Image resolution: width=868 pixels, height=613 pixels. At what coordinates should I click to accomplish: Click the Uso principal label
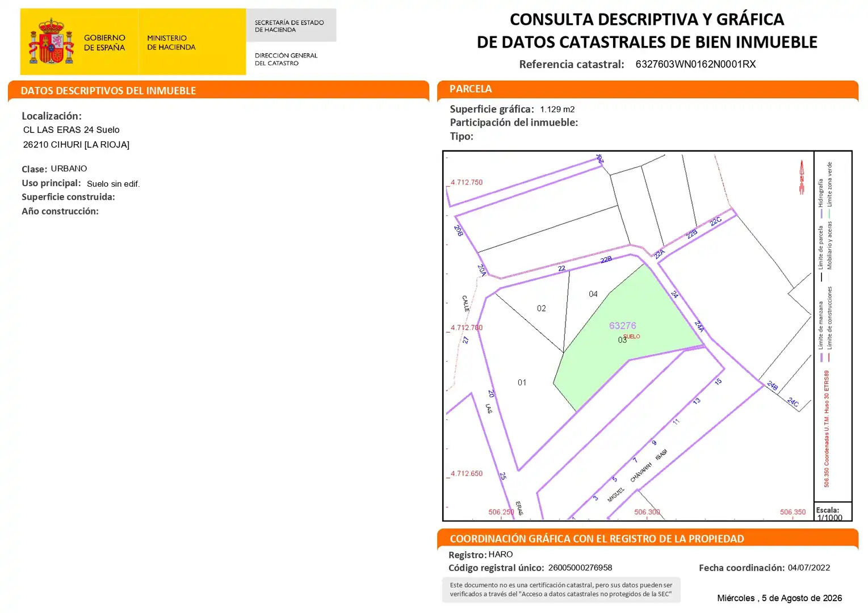(x=51, y=183)
